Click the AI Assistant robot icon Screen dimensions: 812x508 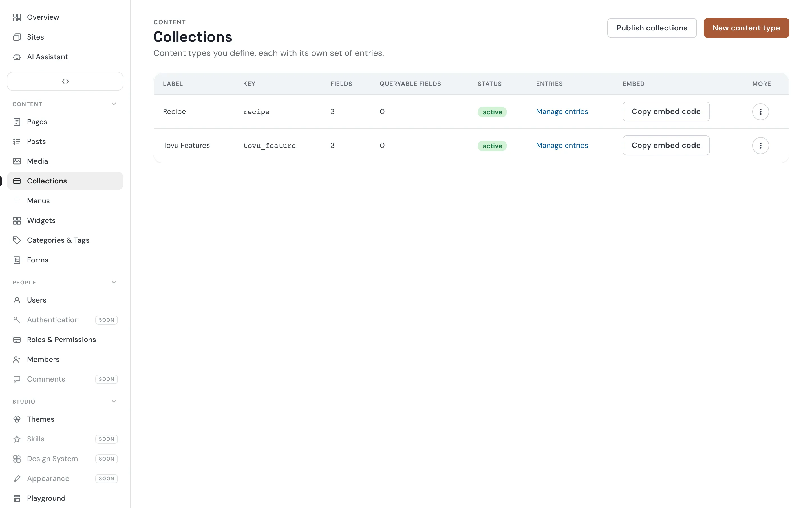coord(17,57)
